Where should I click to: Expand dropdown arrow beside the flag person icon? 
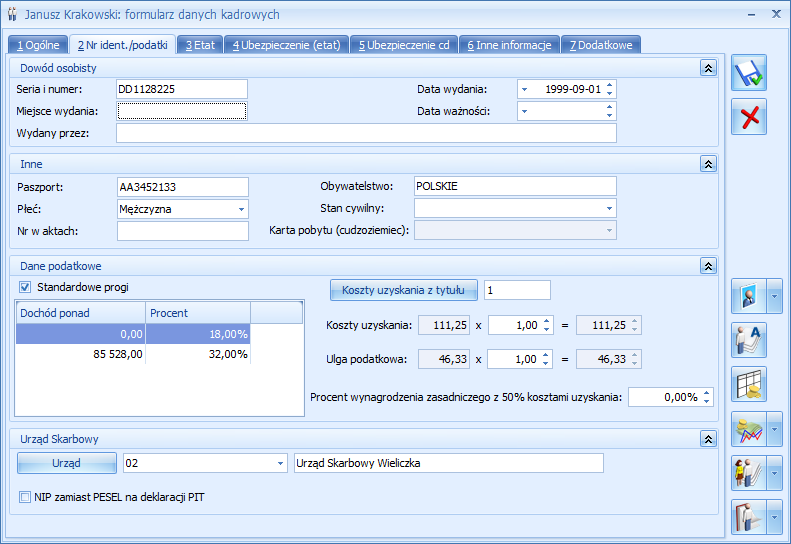coord(774,517)
